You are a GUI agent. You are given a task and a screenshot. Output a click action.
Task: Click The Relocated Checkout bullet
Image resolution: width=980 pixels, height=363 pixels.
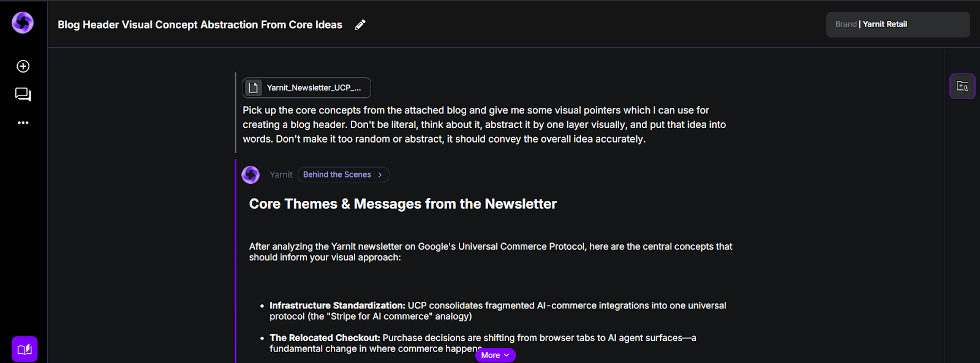tap(483, 343)
